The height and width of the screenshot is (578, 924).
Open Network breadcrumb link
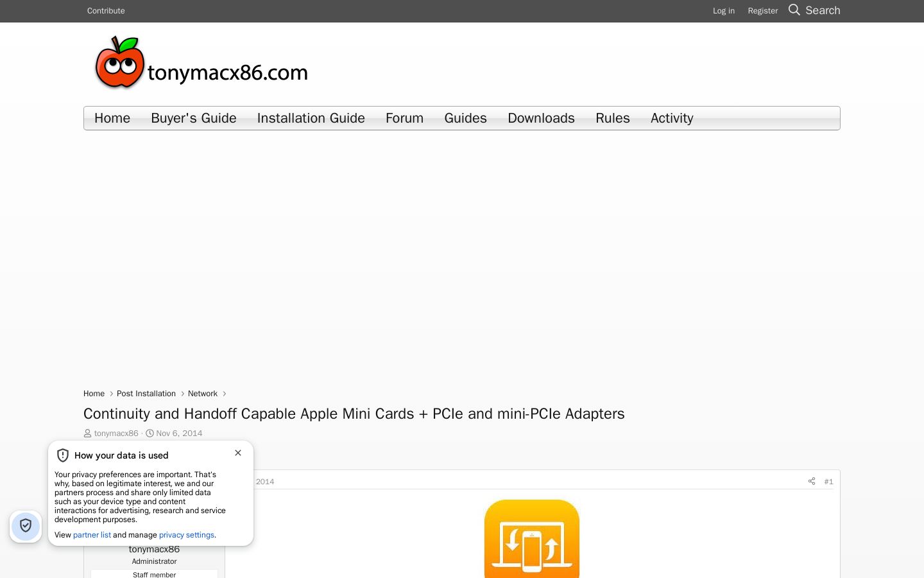tap(203, 394)
